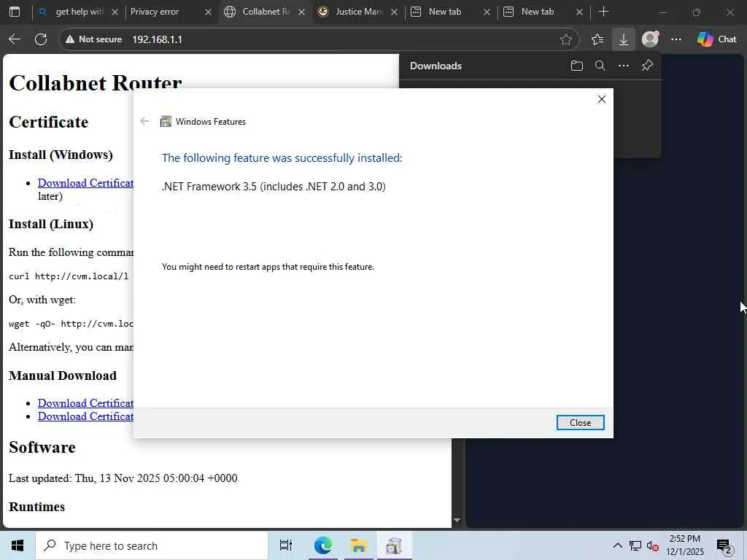Open Edge Settings and more menu

pos(676,39)
